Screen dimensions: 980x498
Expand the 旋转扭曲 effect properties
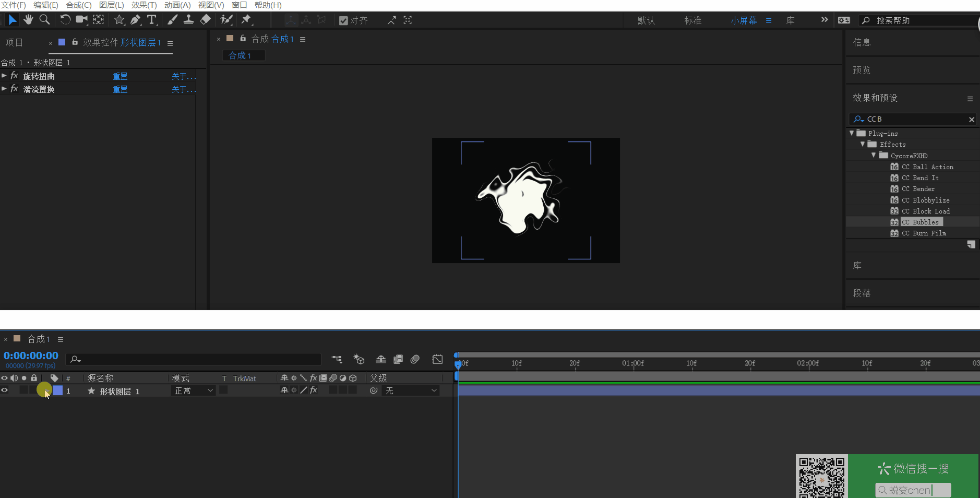(x=4, y=76)
